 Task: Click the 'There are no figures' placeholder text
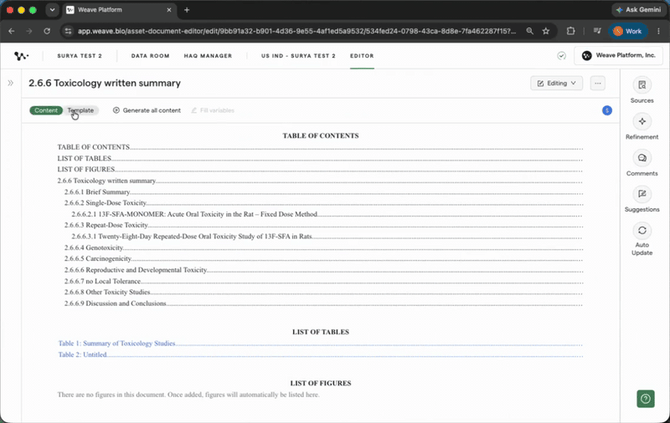(188, 394)
